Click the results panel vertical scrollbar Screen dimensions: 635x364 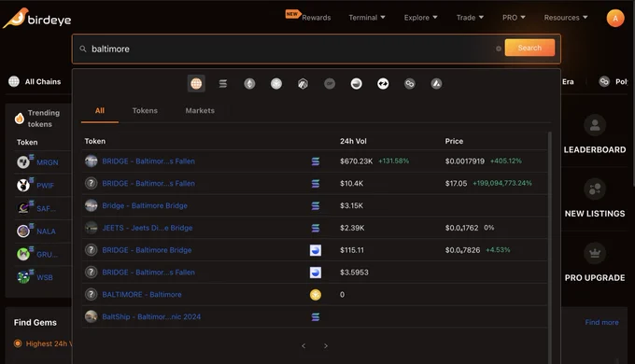coord(549,247)
